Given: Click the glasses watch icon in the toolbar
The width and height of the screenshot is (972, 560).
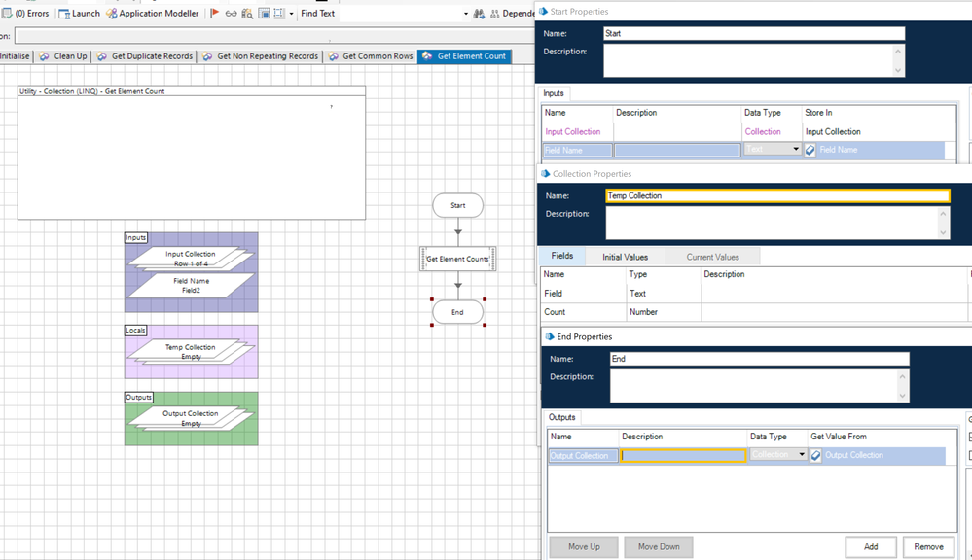Looking at the screenshot, I should (x=231, y=14).
